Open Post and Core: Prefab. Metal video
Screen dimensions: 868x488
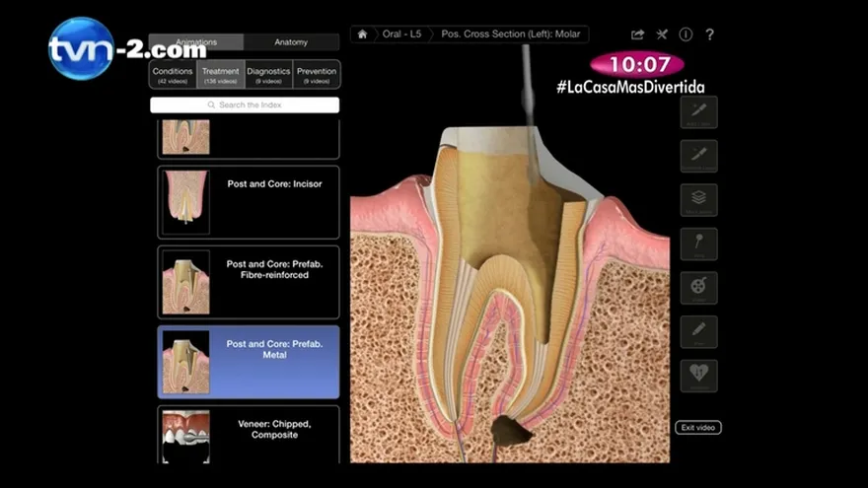coord(249,363)
